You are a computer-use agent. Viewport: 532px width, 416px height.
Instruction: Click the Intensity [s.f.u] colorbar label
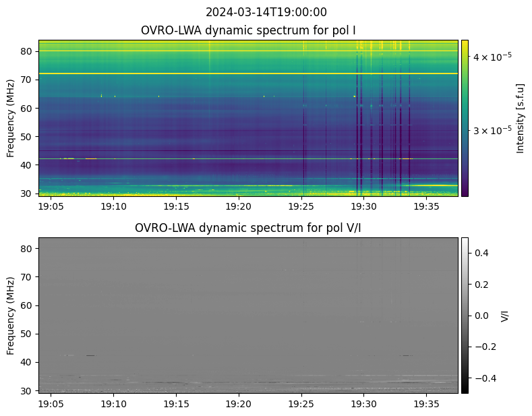(x=520, y=119)
